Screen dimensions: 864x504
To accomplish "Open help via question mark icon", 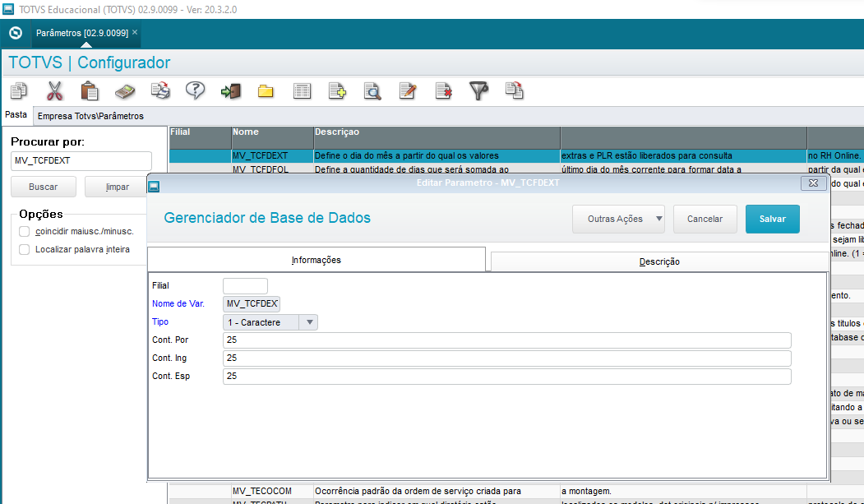I will click(x=195, y=91).
